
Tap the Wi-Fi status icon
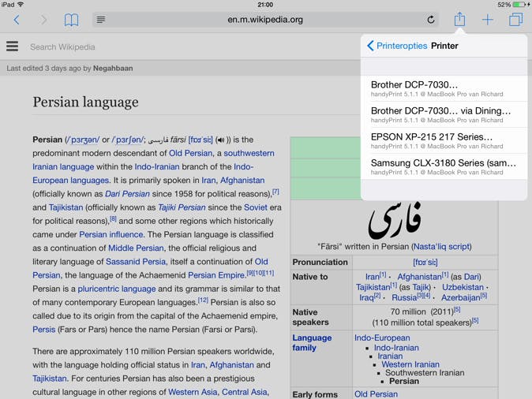click(21, 5)
